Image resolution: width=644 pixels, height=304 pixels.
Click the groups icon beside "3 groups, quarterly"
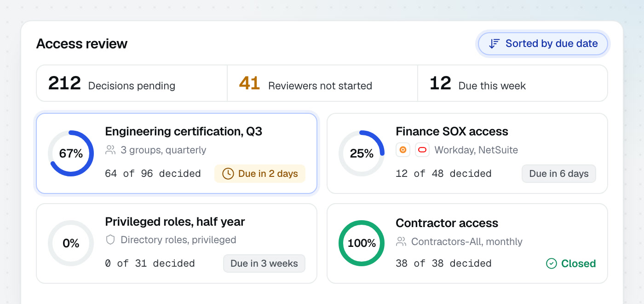[110, 150]
